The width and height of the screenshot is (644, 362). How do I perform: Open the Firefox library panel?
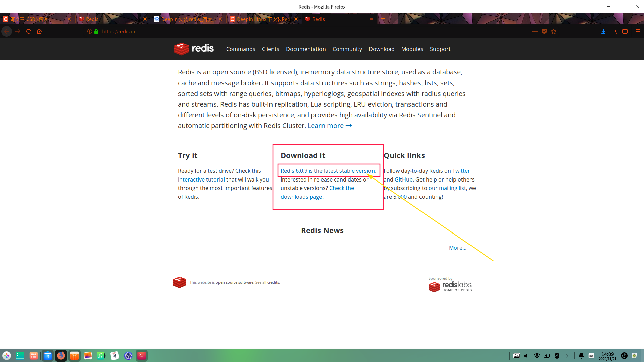point(614,31)
